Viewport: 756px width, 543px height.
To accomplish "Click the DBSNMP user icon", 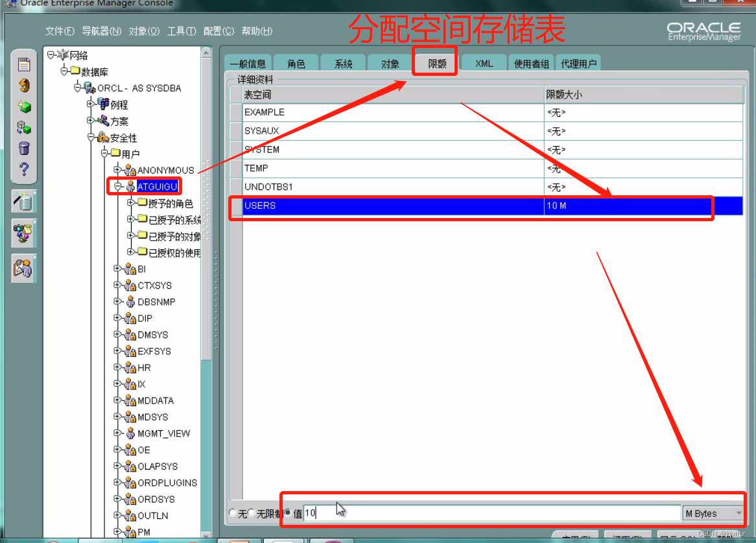I will click(x=130, y=302).
